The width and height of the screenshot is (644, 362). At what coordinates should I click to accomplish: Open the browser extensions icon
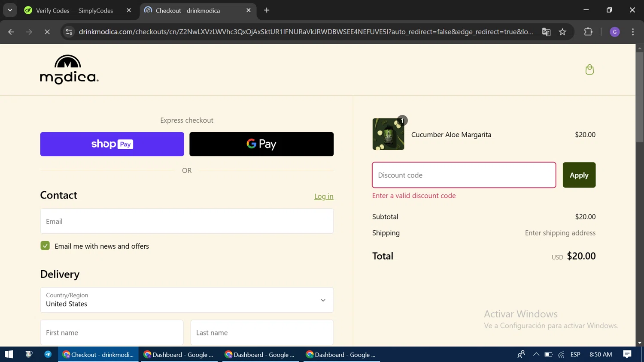[x=588, y=32]
